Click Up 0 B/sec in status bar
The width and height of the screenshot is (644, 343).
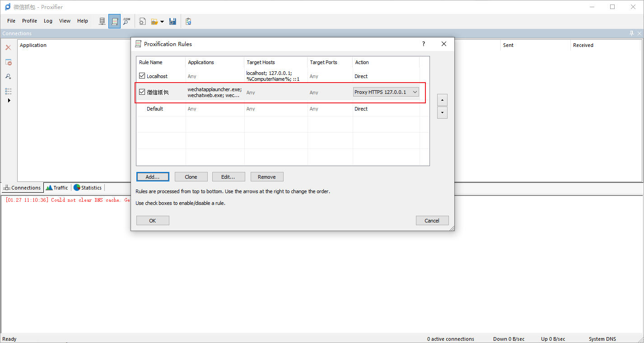point(553,339)
